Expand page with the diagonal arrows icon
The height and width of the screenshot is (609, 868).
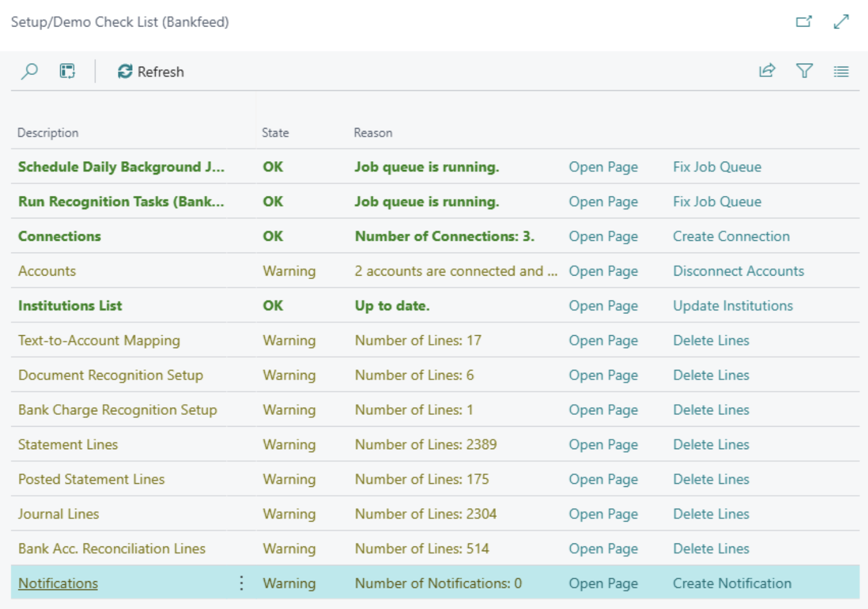841,22
